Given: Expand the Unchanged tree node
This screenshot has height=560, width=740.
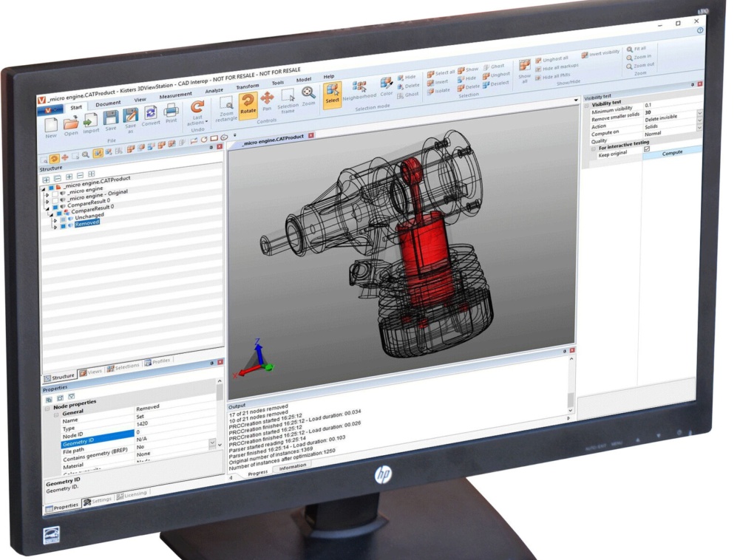Looking at the screenshot, I should tap(55, 220).
